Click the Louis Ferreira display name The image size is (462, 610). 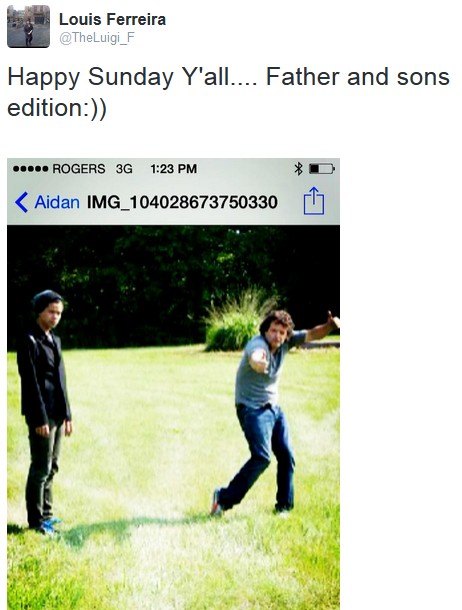click(x=112, y=19)
